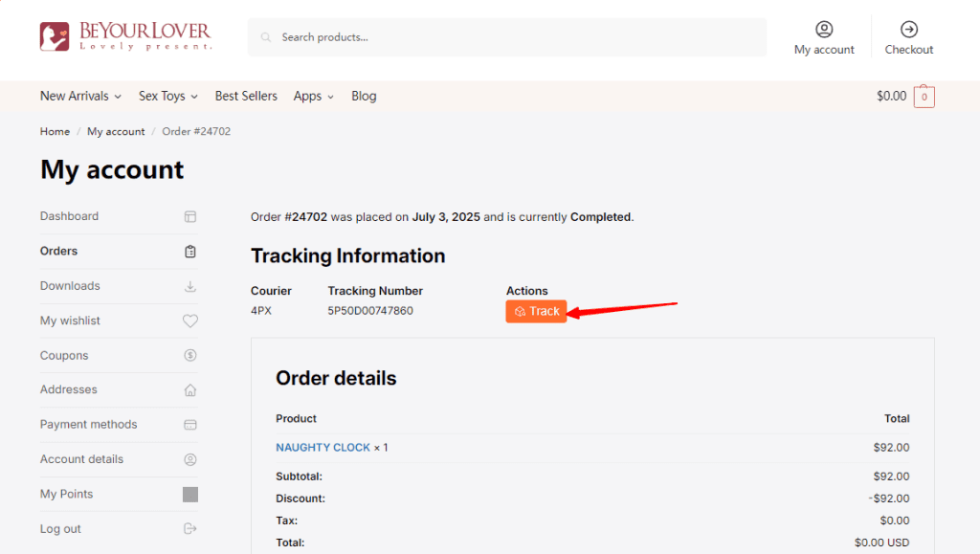Click the Payment methods card icon
Viewport: 980px width, 554px height.
189,425
